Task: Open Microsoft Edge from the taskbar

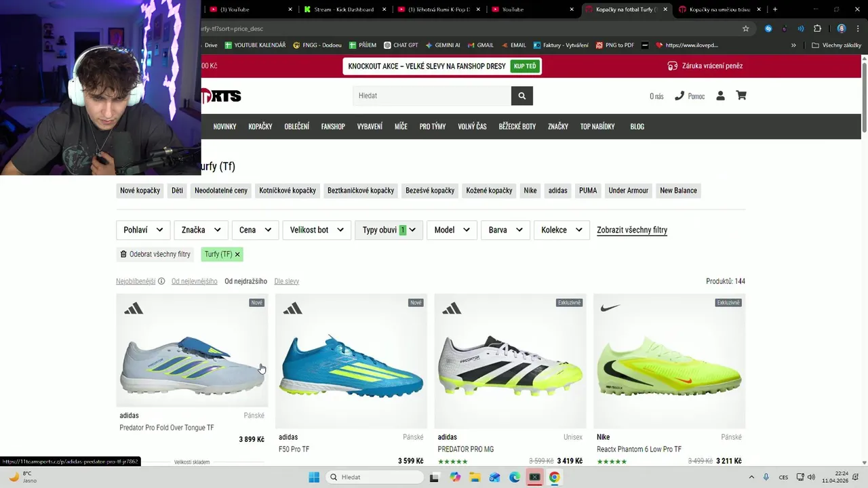Action: click(x=515, y=477)
